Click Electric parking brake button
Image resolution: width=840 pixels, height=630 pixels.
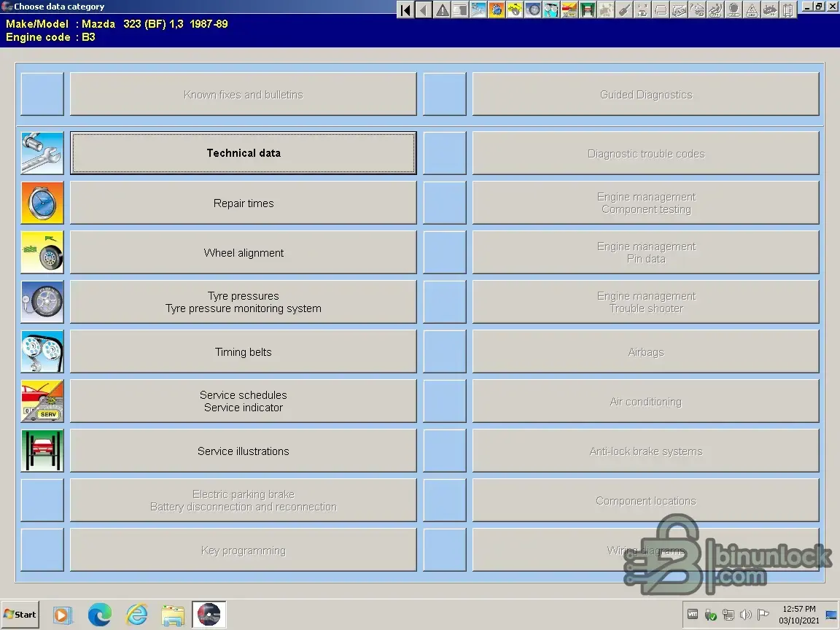244,500
